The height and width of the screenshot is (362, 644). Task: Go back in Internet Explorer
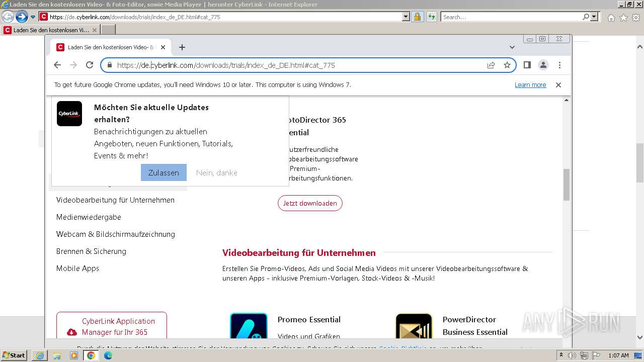click(x=8, y=17)
